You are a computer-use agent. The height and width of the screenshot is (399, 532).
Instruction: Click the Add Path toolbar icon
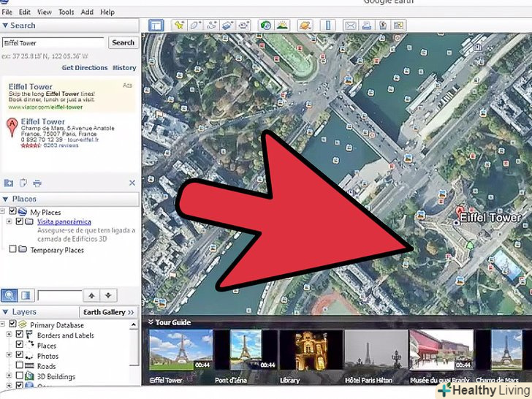(x=211, y=26)
